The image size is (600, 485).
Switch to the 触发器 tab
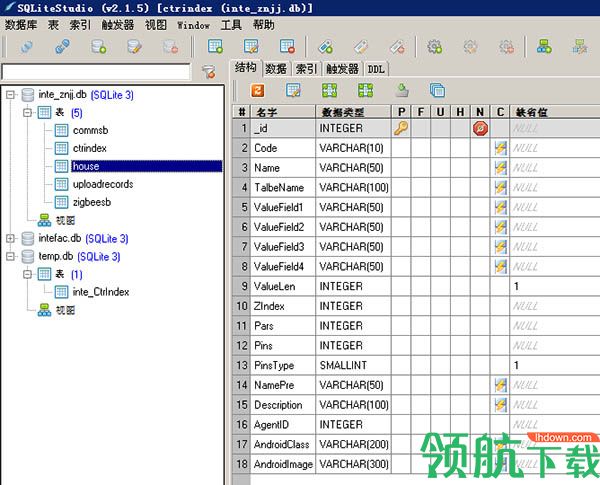pyautogui.click(x=342, y=69)
